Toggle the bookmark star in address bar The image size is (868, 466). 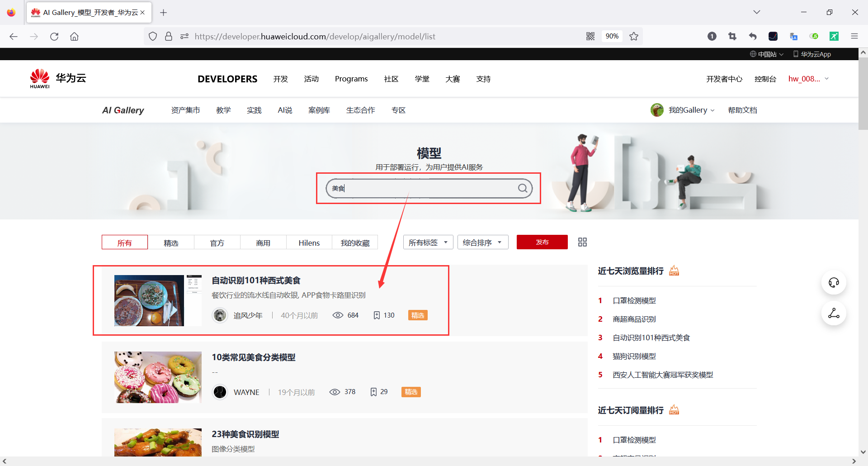[x=634, y=36]
